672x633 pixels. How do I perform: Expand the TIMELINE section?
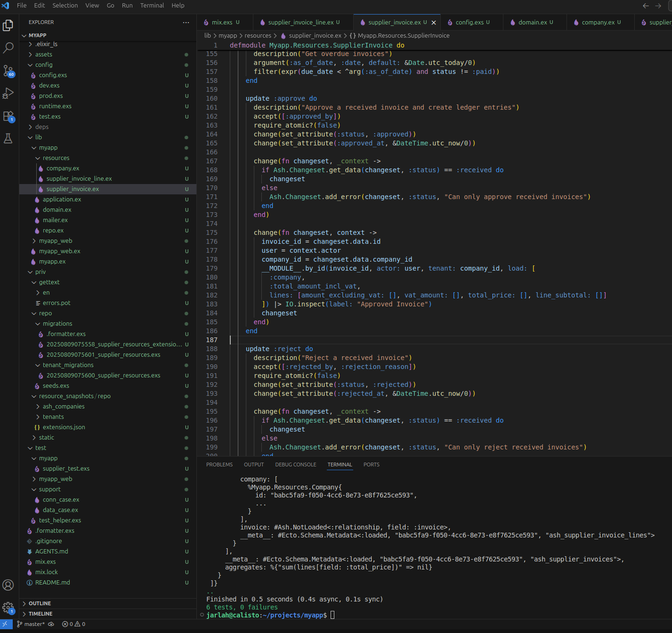pyautogui.click(x=40, y=614)
